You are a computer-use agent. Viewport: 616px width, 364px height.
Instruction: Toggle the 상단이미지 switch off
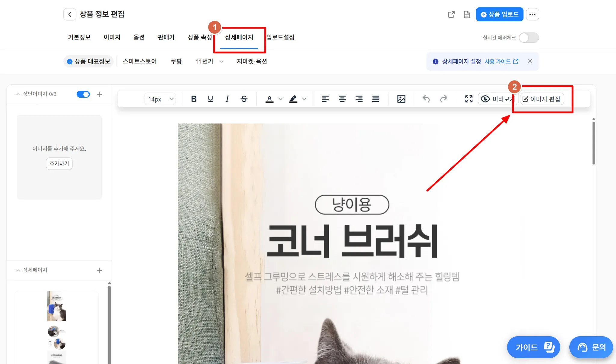pos(83,94)
